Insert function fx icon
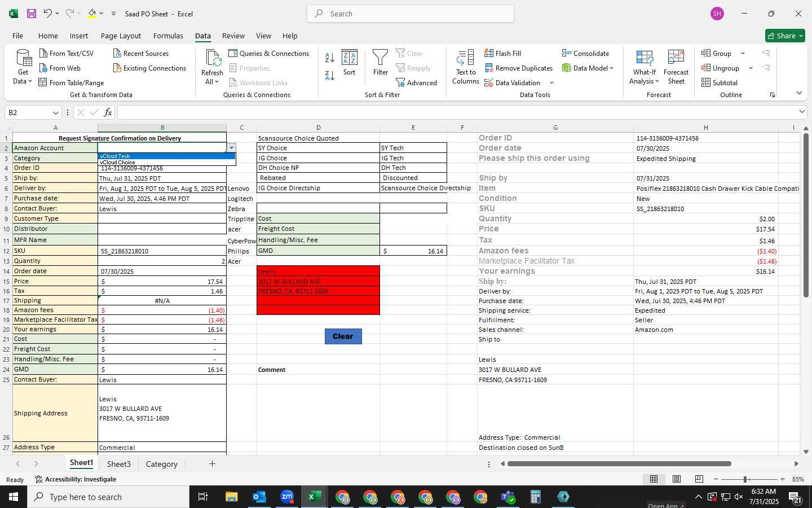 [108, 112]
